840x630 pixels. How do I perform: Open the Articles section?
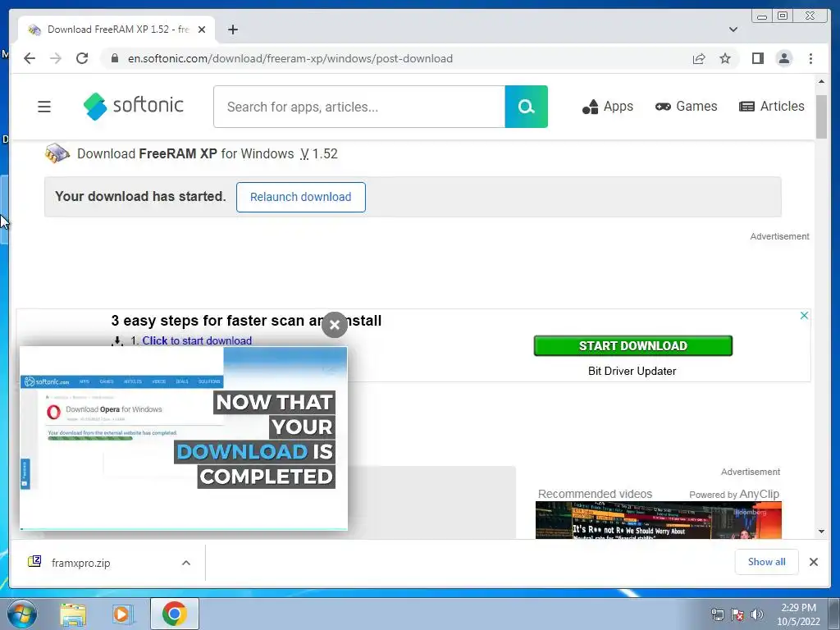[x=771, y=107]
